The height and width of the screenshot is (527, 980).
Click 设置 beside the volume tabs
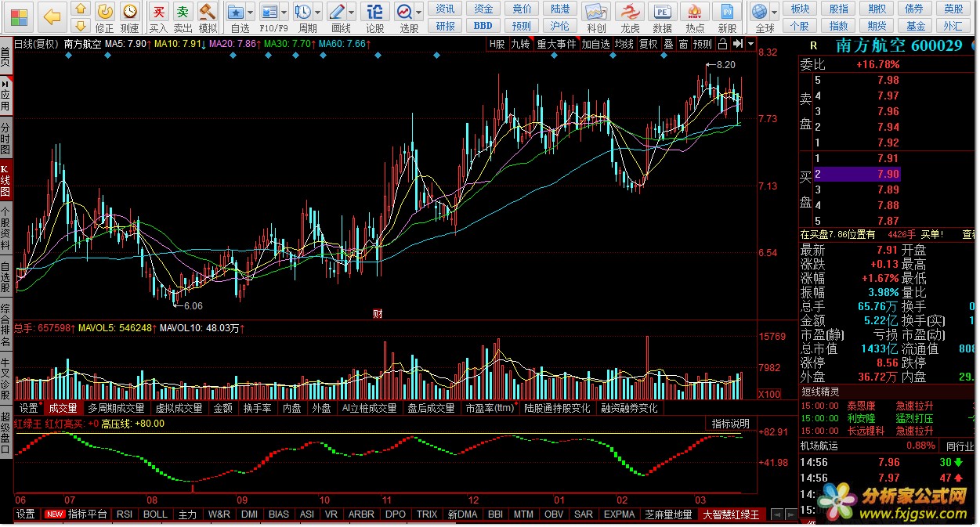pyautogui.click(x=28, y=408)
